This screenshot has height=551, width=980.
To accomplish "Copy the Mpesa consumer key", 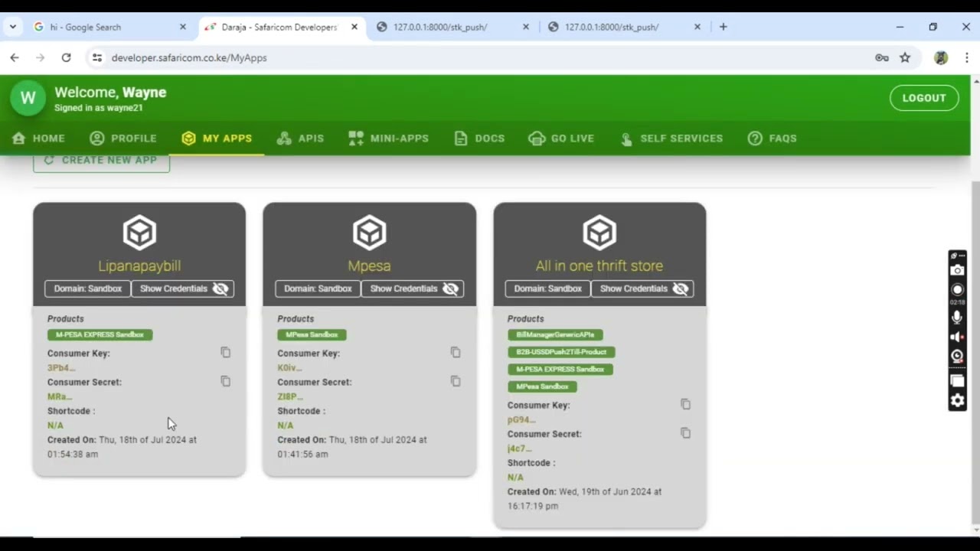I will 456,352.
